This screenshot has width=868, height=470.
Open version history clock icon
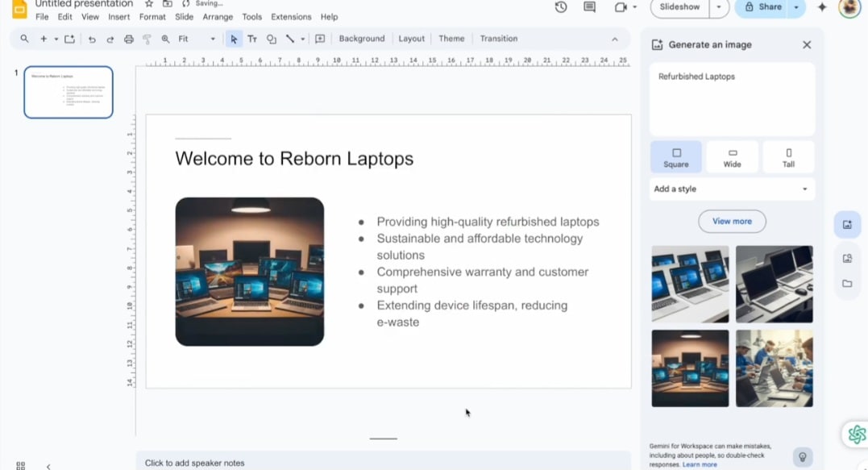pos(561,7)
